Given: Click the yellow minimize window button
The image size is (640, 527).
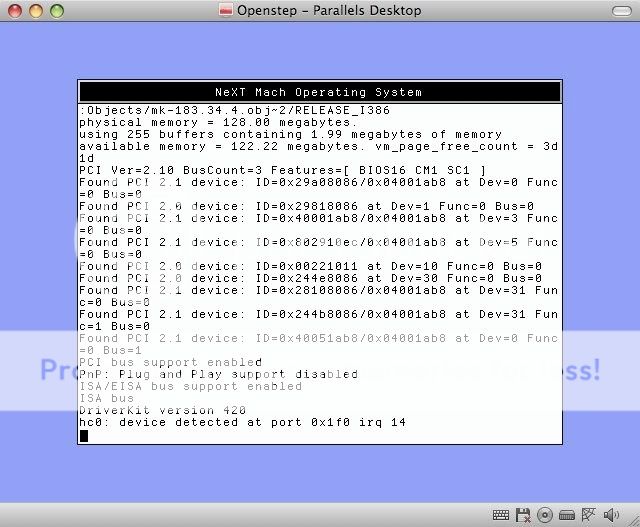Looking at the screenshot, I should (35, 11).
